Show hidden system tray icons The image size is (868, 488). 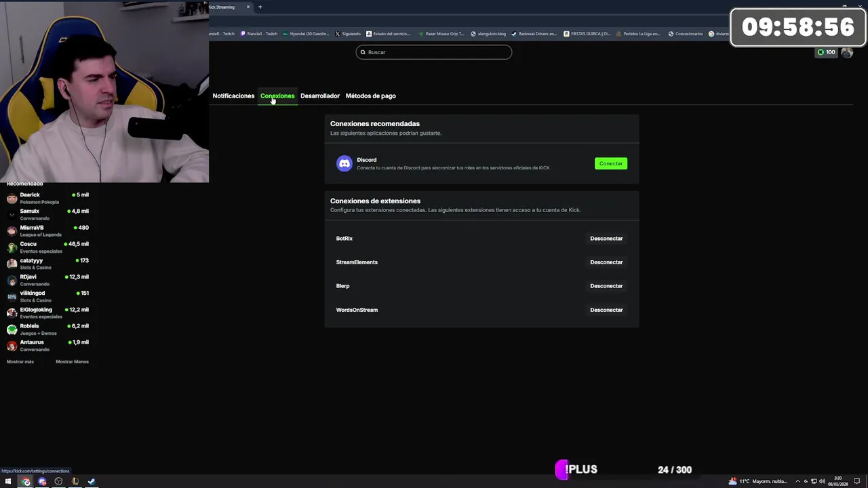pos(797,481)
